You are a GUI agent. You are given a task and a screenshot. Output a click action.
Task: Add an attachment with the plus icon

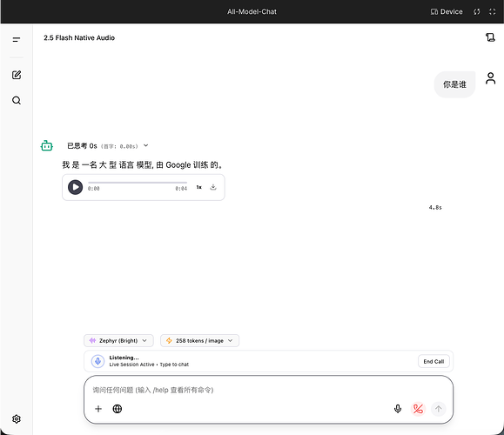pyautogui.click(x=98, y=409)
